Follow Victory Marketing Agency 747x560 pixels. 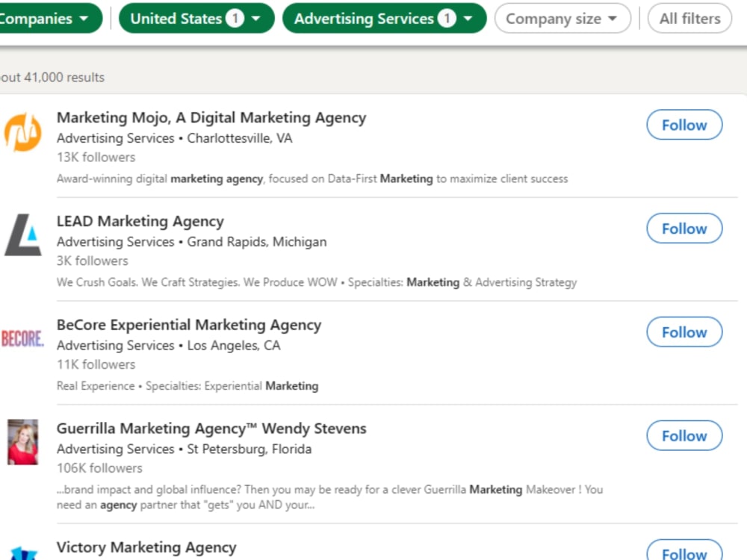[684, 550]
